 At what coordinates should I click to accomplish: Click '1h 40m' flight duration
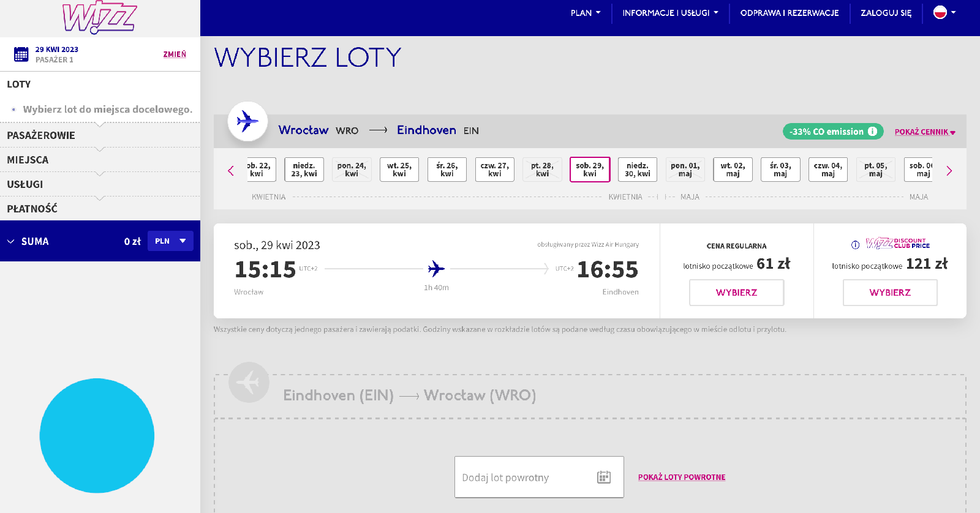pyautogui.click(x=436, y=288)
